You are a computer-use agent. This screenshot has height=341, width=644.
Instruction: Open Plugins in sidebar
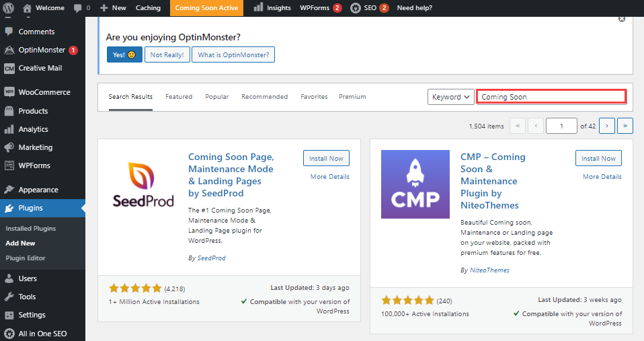tap(43, 208)
